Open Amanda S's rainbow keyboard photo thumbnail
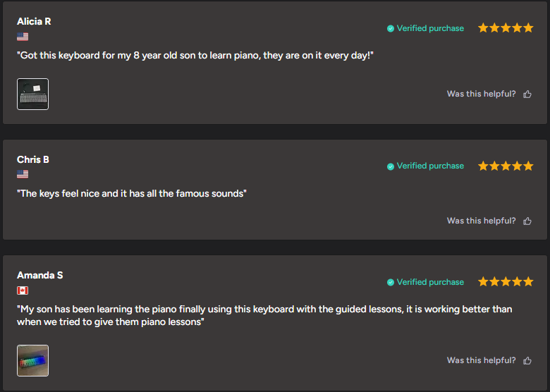 point(32,360)
